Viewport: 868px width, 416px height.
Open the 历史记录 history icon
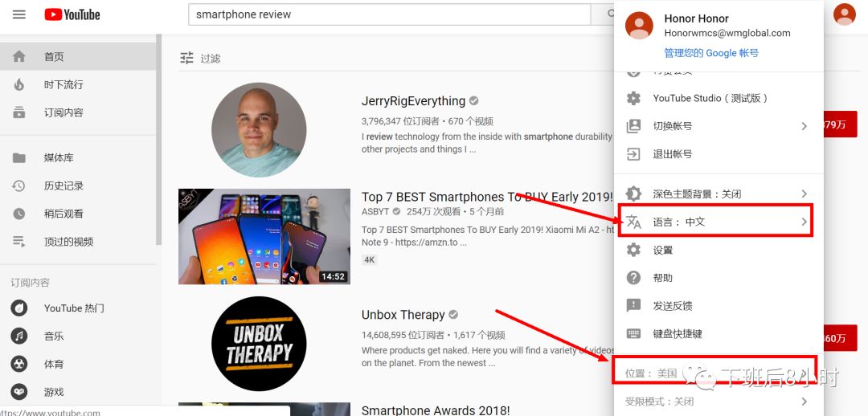pyautogui.click(x=19, y=186)
